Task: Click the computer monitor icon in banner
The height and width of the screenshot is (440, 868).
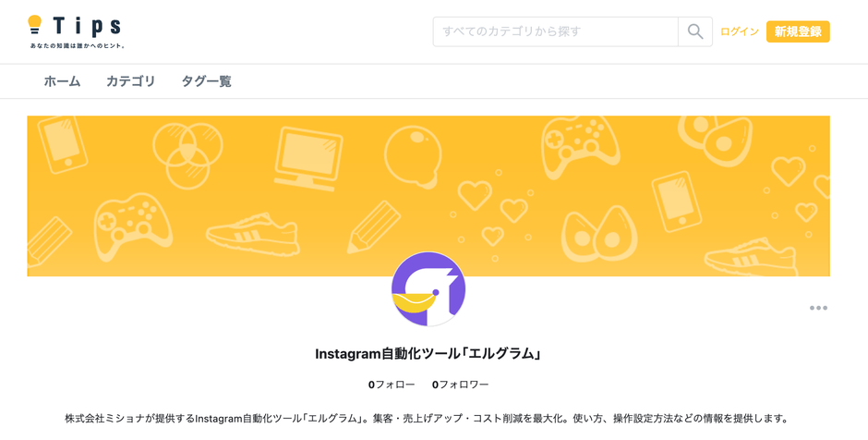Action: [308, 157]
